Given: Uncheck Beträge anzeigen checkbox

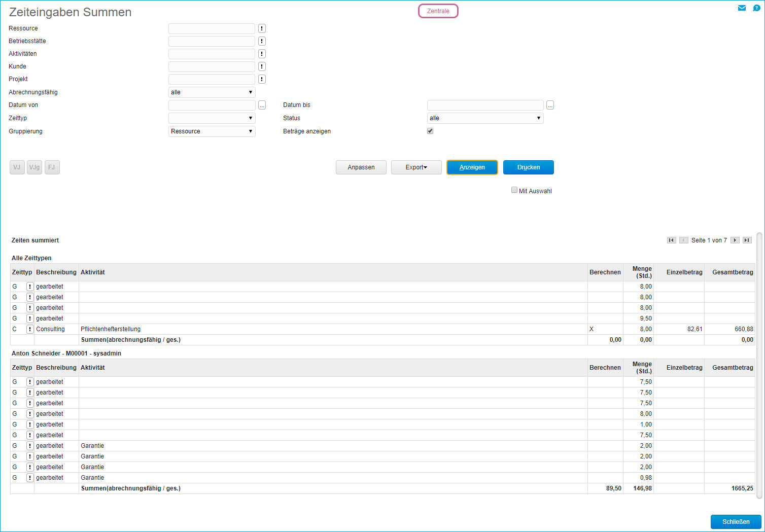Looking at the screenshot, I should coord(430,131).
